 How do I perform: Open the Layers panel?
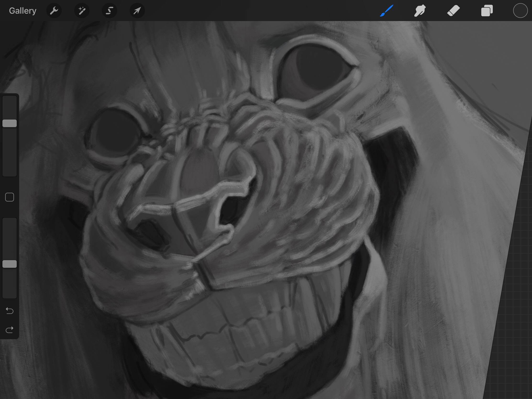coord(487,11)
